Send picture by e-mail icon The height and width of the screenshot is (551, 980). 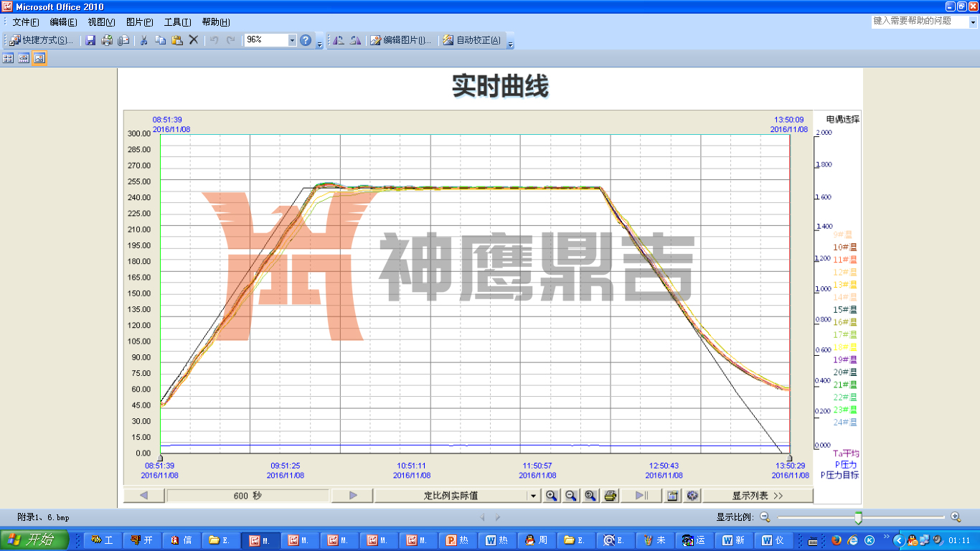[x=123, y=40]
